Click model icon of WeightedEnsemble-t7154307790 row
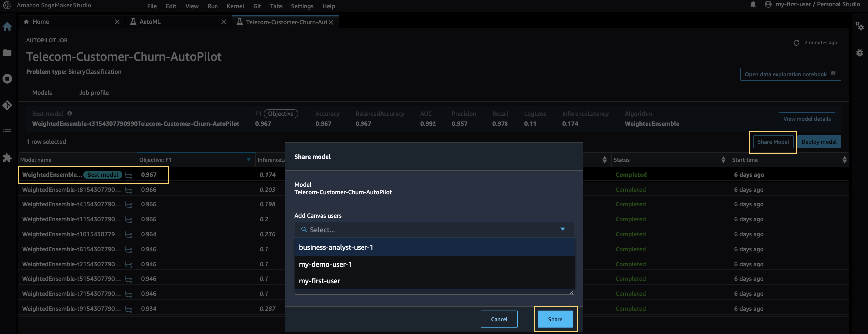Screen dimensions: 868x334 (129, 294)
